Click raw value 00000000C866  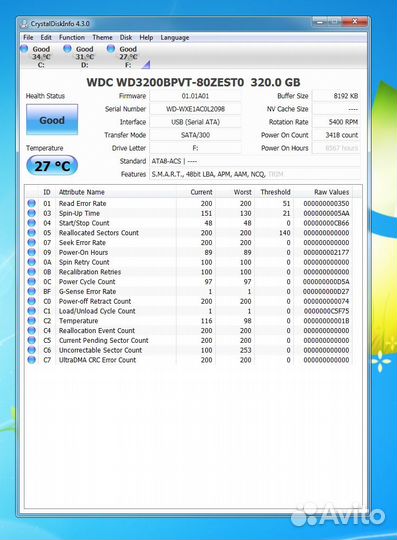tap(326, 223)
